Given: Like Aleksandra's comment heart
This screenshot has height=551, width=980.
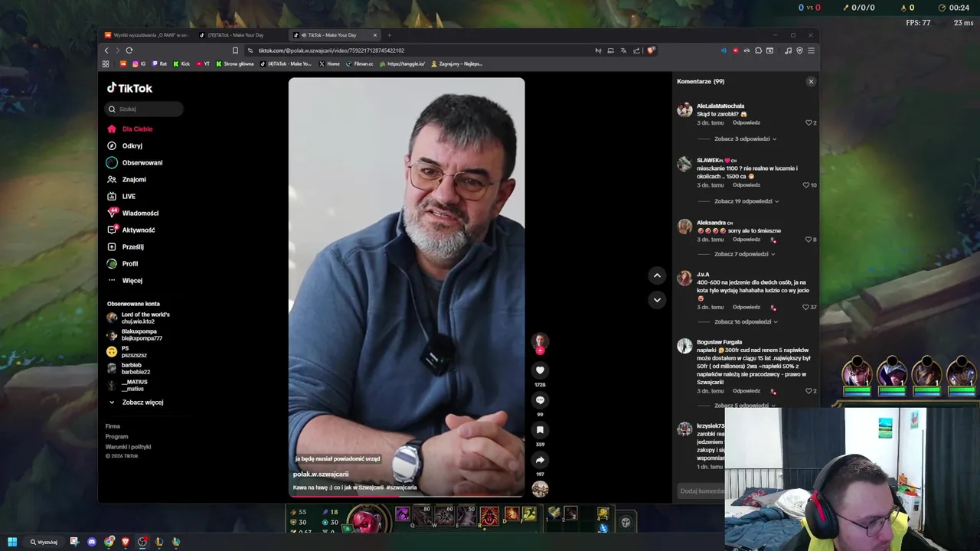Looking at the screenshot, I should 808,240.
